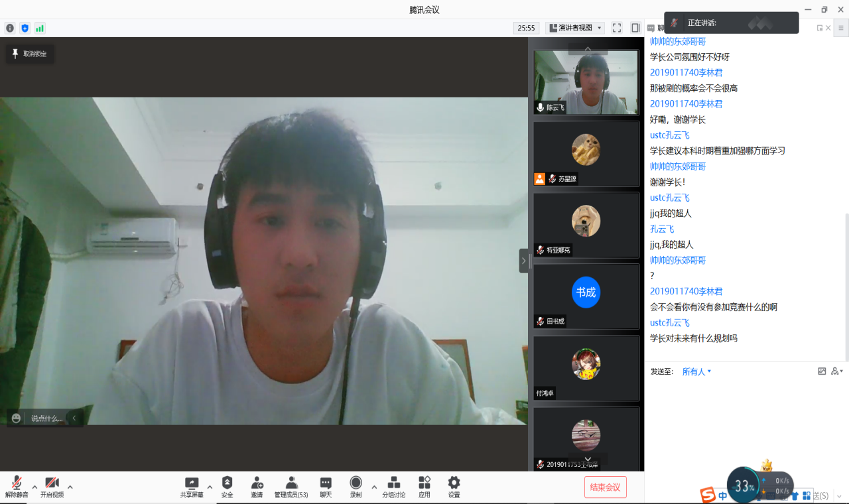Open the 应用 apps panel
849x504 pixels.
point(424,487)
